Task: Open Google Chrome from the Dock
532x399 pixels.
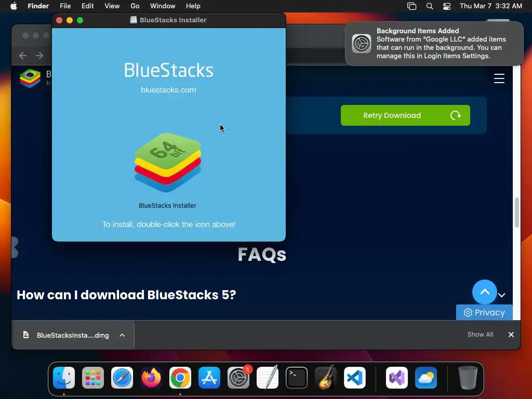Action: (x=180, y=378)
